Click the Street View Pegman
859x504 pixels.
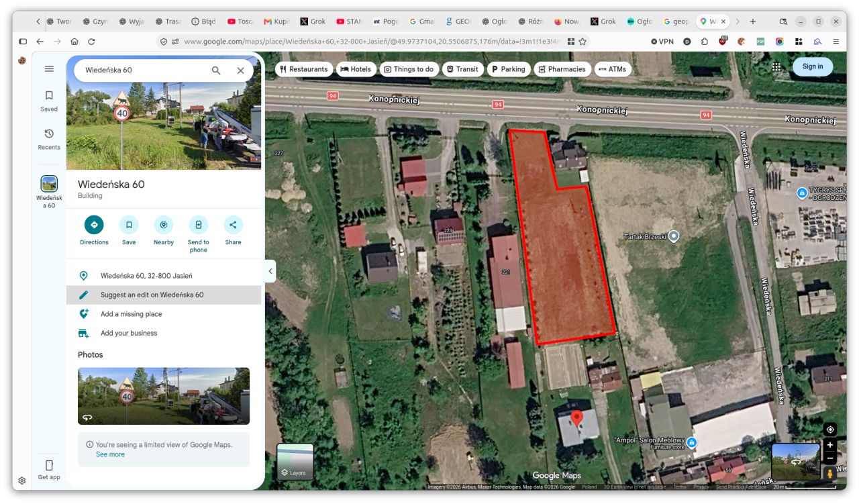[x=830, y=473]
